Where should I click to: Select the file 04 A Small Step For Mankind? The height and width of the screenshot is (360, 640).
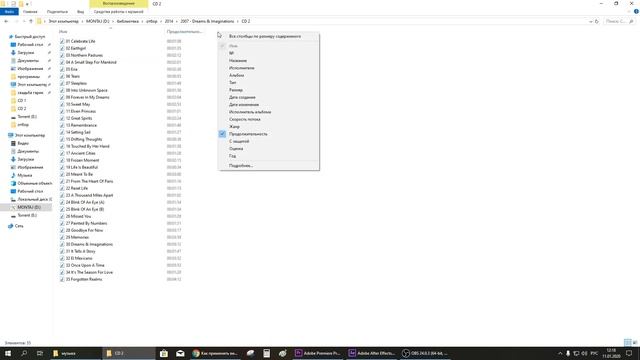pyautogui.click(x=91, y=62)
